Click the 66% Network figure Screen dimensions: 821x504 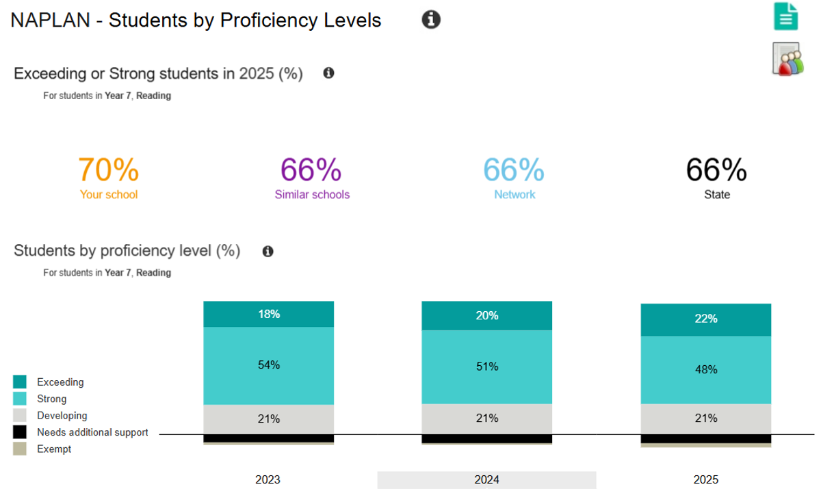point(514,170)
